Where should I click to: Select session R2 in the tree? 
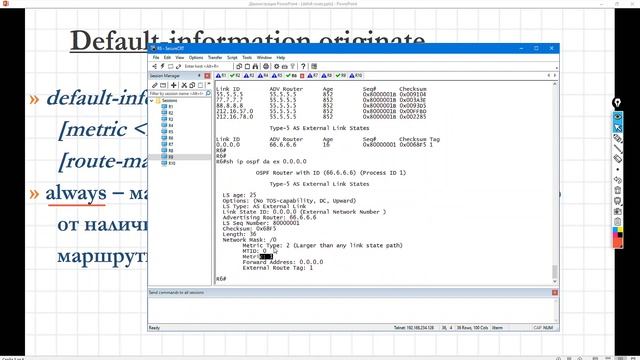167,113
